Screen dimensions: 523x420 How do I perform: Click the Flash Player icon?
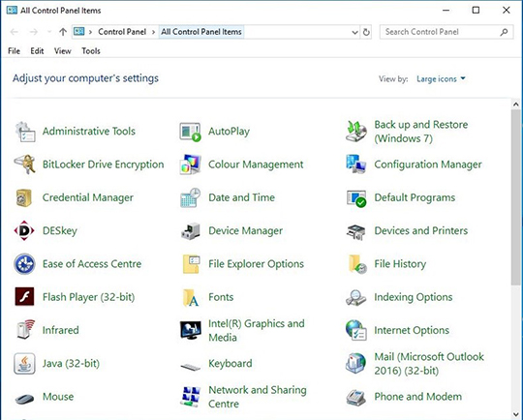[x=24, y=296]
